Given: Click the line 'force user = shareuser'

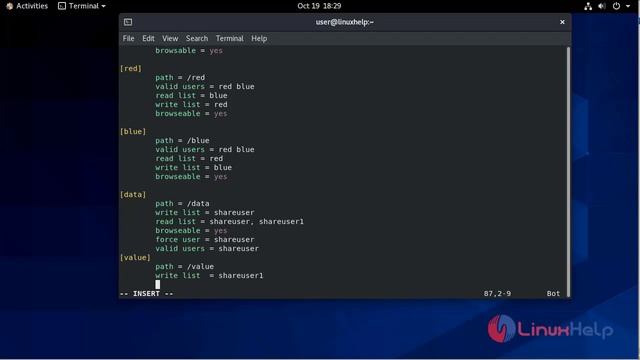Looking at the screenshot, I should pyautogui.click(x=204, y=240).
